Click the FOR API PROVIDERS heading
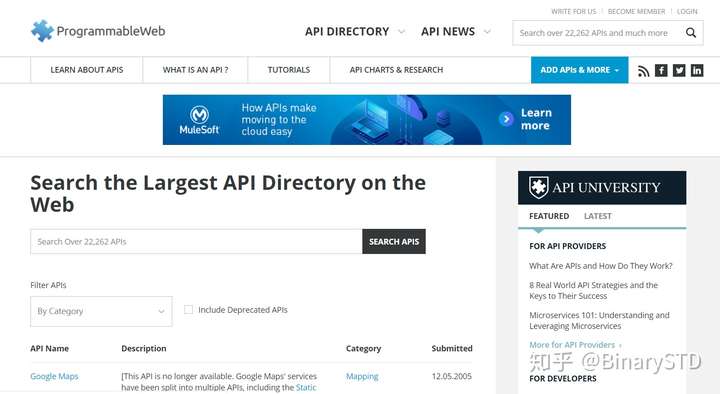Image resolution: width=720 pixels, height=394 pixels. click(x=568, y=246)
